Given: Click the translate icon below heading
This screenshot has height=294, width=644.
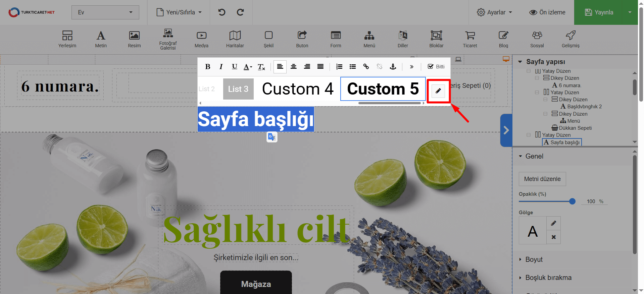Looking at the screenshot, I should click(272, 137).
